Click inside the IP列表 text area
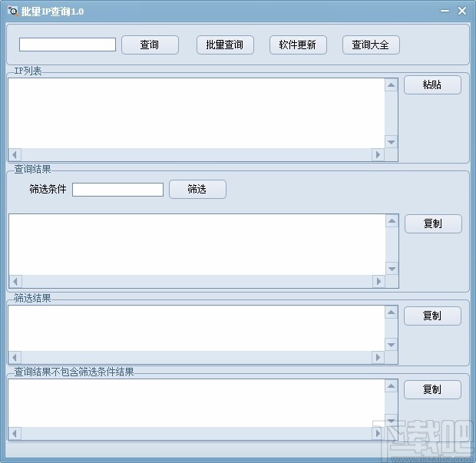The width and height of the screenshot is (476, 463). pos(197,113)
